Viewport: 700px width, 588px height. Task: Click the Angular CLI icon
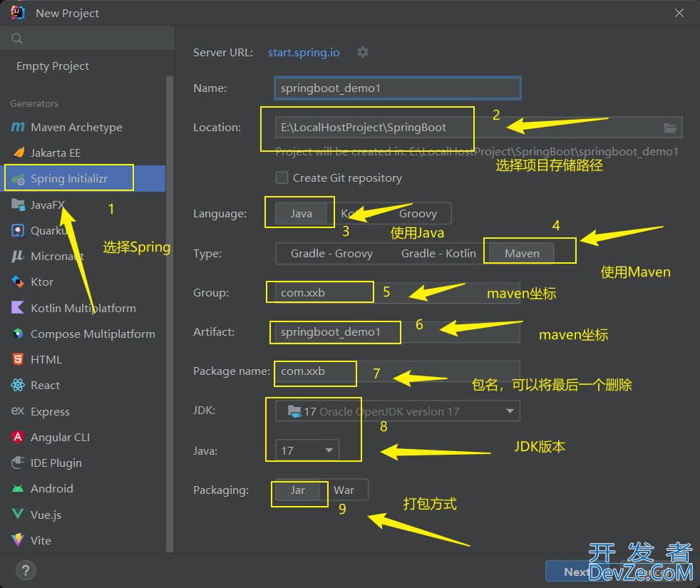pos(18,437)
